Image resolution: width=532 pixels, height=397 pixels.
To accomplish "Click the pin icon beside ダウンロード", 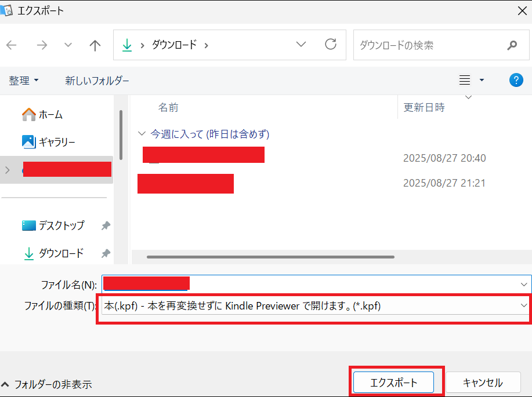I will (x=106, y=253).
